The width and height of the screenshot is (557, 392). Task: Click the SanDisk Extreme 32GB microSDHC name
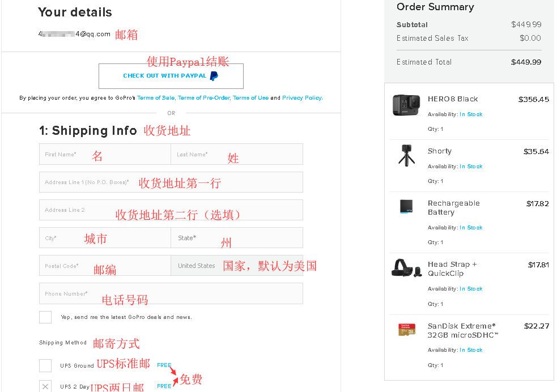463,331
